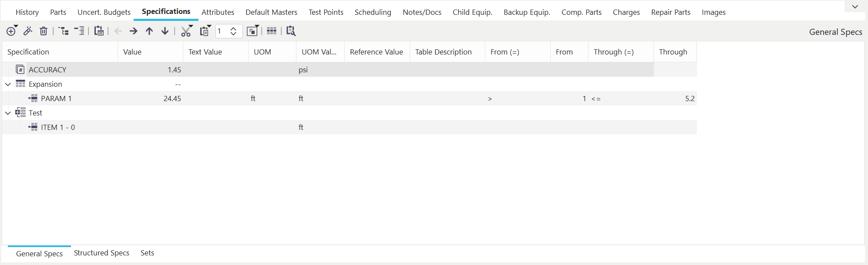Switch to the Test Points tab
The height and width of the screenshot is (265, 868).
[x=326, y=12]
